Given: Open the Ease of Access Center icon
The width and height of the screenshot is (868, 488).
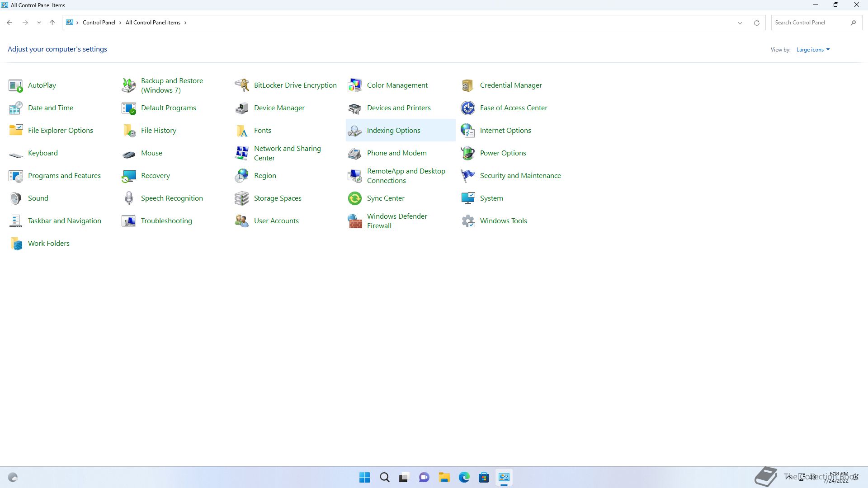Looking at the screenshot, I should (468, 108).
